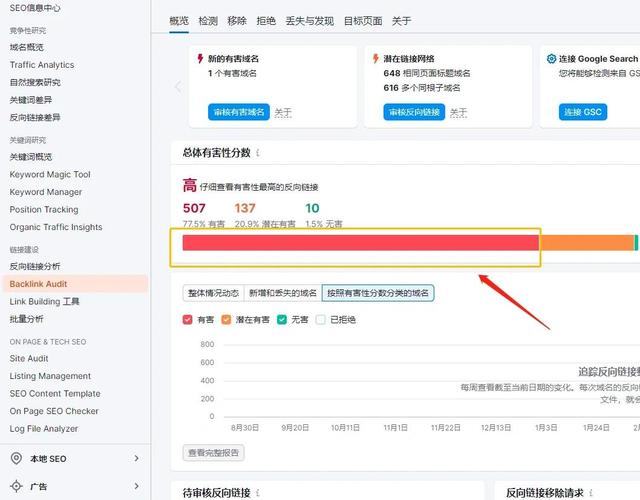
Task: Open the 丢失与发现 tab
Action: [x=309, y=21]
